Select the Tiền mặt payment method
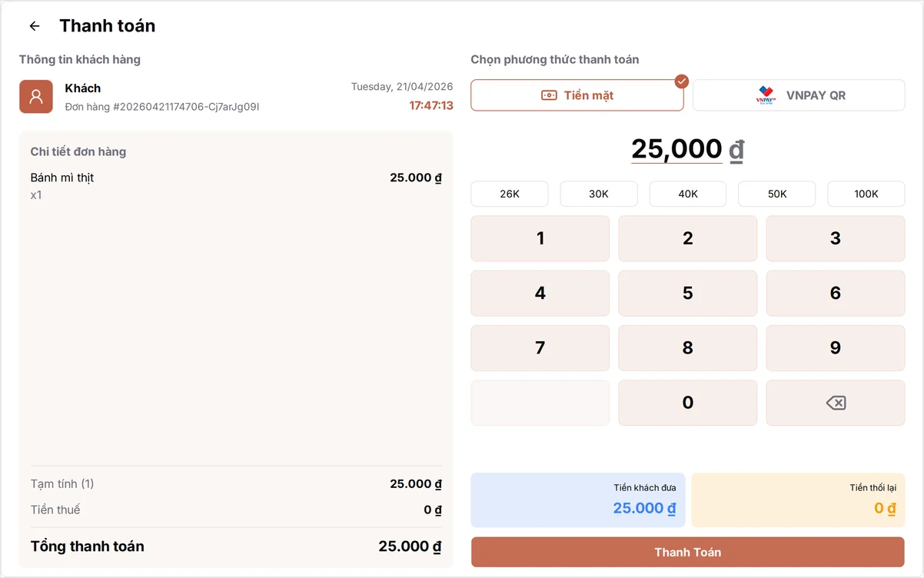The image size is (924, 578). click(577, 95)
